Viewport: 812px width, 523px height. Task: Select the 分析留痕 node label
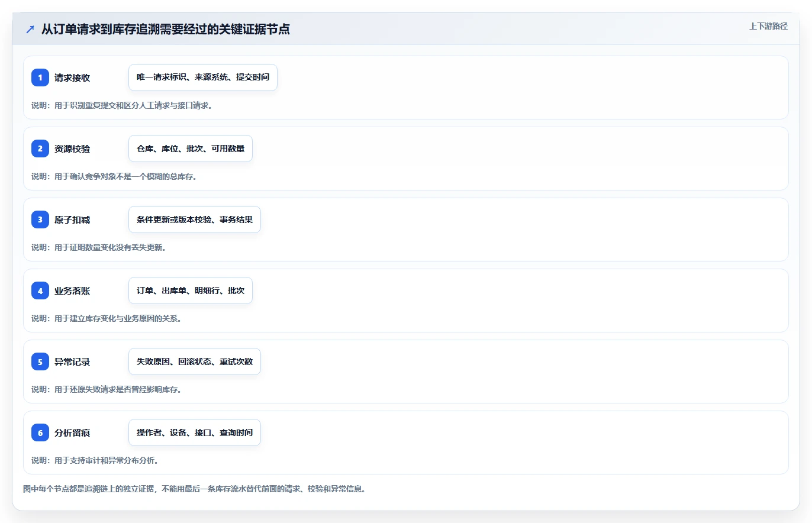(72, 432)
